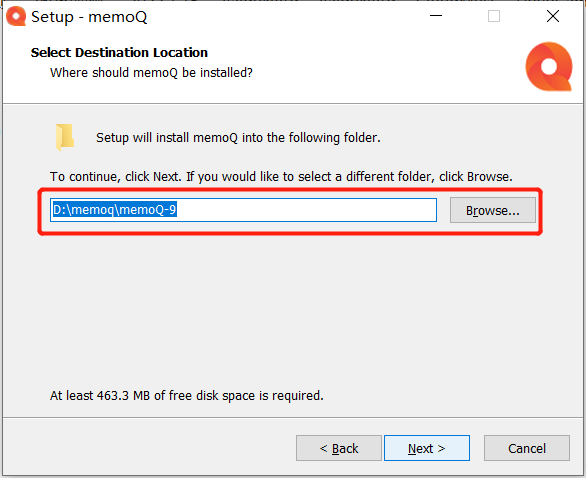Click the empty part of the path field
This screenshot has height=478, width=586.
(x=306, y=210)
